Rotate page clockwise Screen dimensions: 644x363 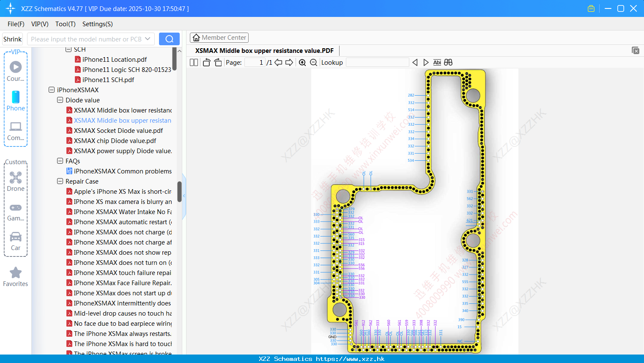pos(218,63)
